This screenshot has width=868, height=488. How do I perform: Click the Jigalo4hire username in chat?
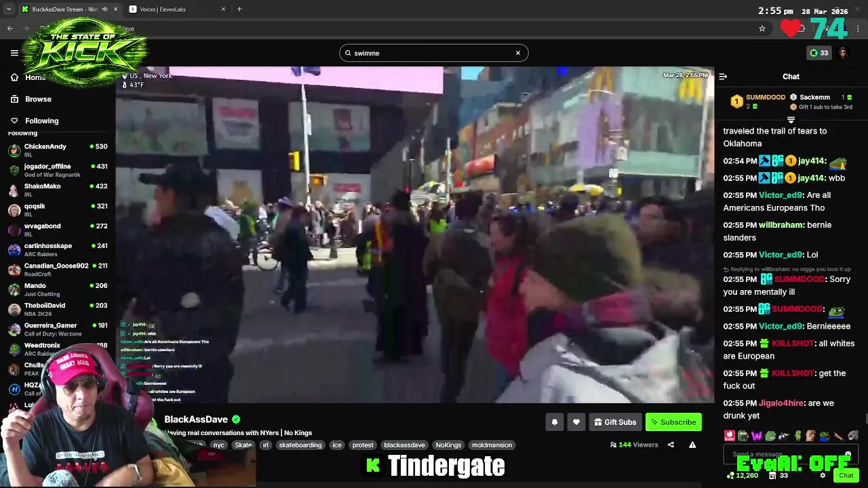[781, 403]
